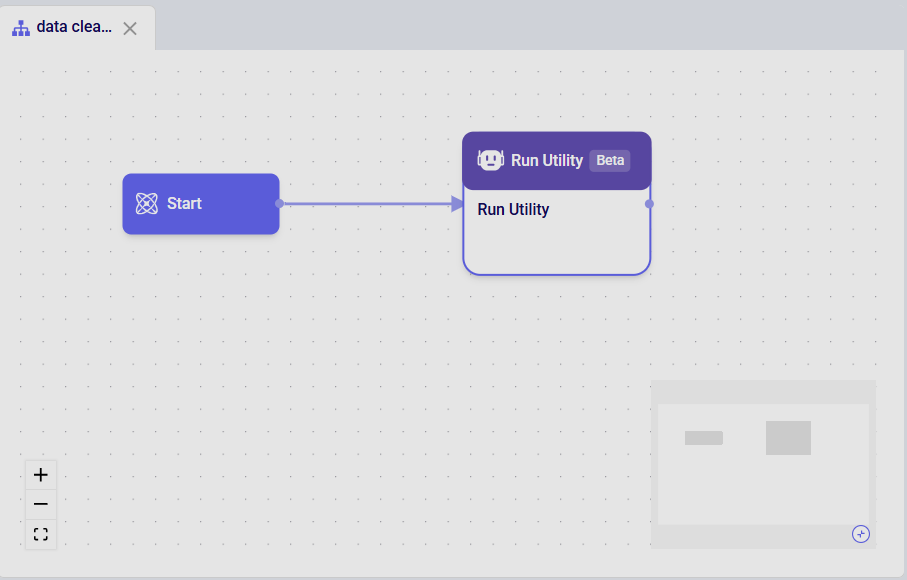
Task: Click the robot icon in Run Utility node
Action: 491,160
